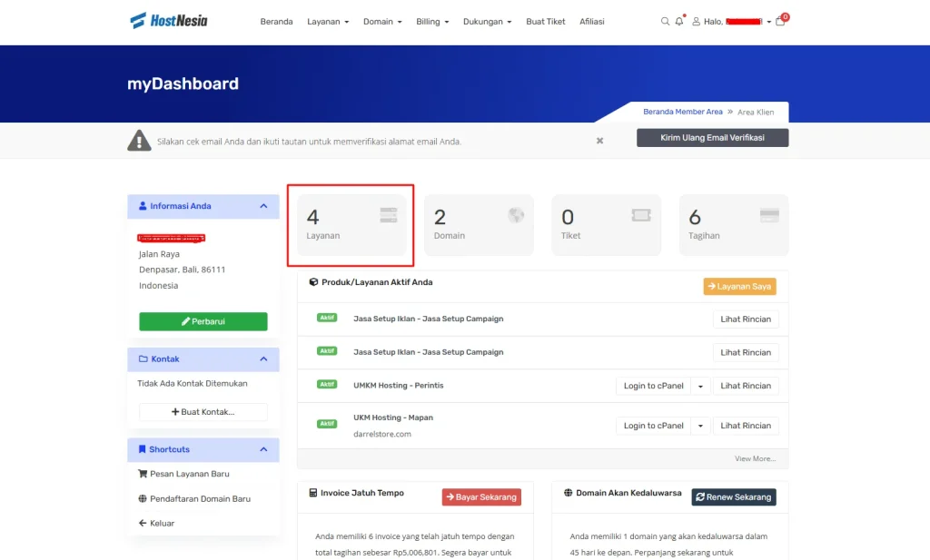Viewport: 930px width, 560px height.
Task: Click the green Perbarui button
Action: coord(203,321)
